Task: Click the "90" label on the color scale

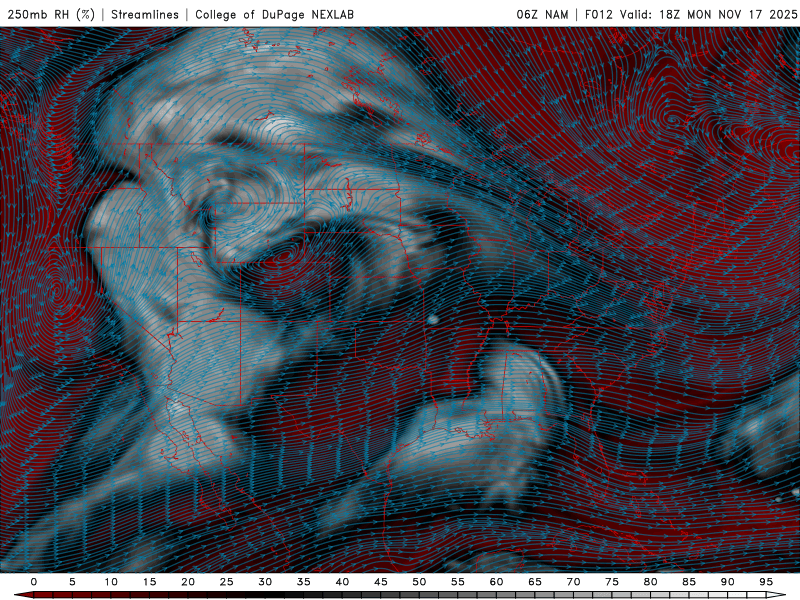Action: pos(727,582)
